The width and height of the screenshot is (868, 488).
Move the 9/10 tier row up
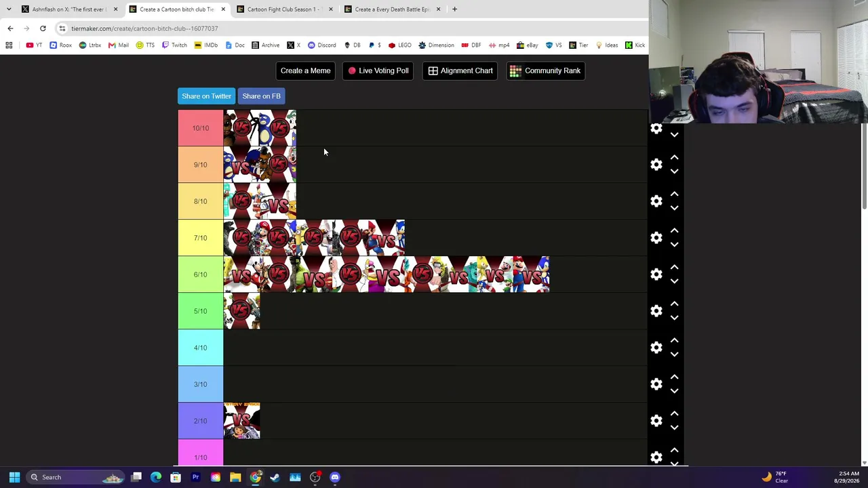click(674, 157)
